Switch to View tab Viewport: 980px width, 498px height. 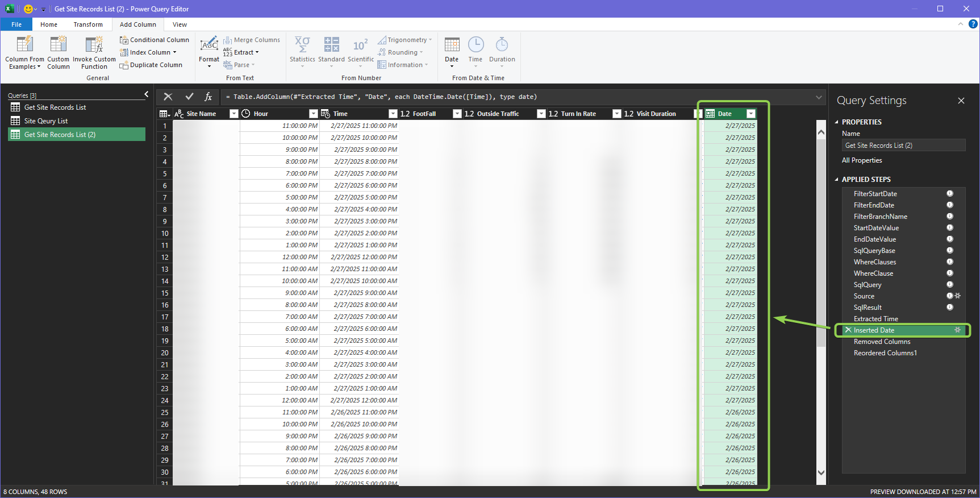(180, 24)
